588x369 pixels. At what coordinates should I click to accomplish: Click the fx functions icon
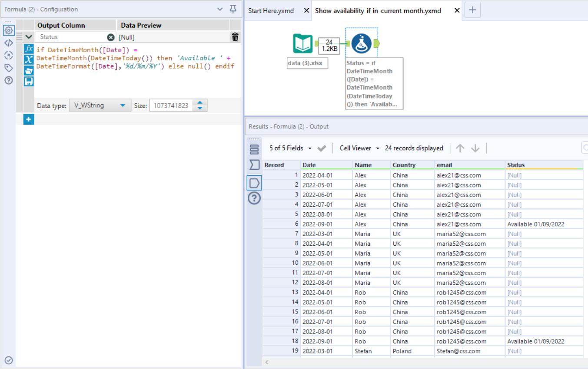coord(29,49)
